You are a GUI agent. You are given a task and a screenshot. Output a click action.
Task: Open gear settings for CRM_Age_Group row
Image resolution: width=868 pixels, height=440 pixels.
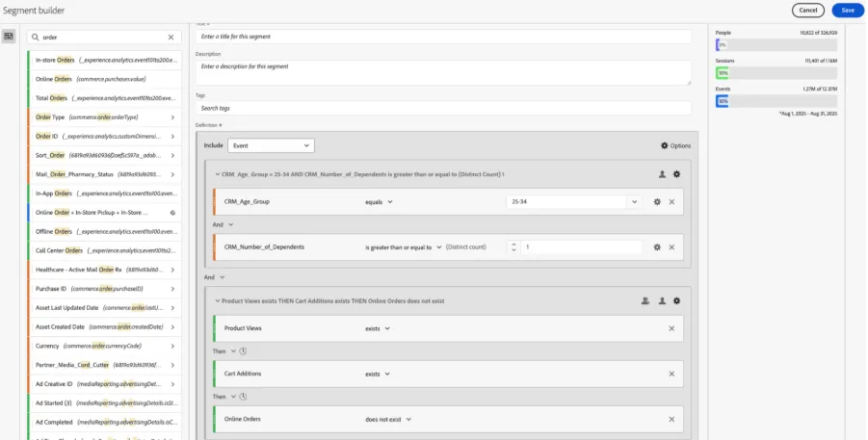[x=657, y=202]
